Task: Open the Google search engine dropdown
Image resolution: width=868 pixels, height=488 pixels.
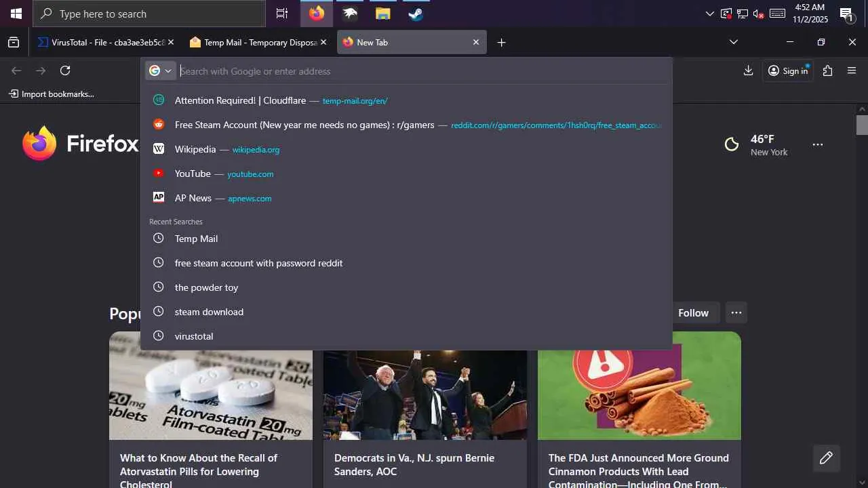Action: 161,70
